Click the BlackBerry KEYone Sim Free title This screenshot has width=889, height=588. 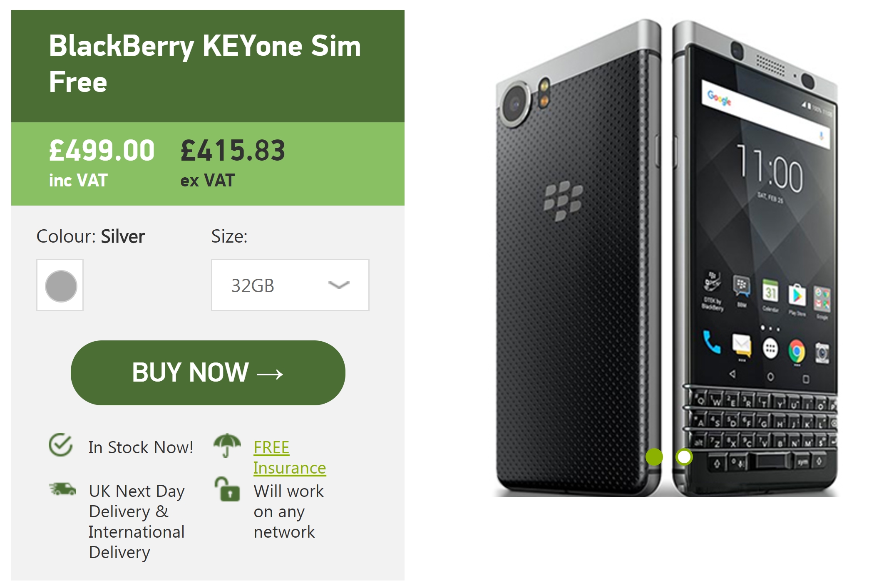tap(205, 63)
